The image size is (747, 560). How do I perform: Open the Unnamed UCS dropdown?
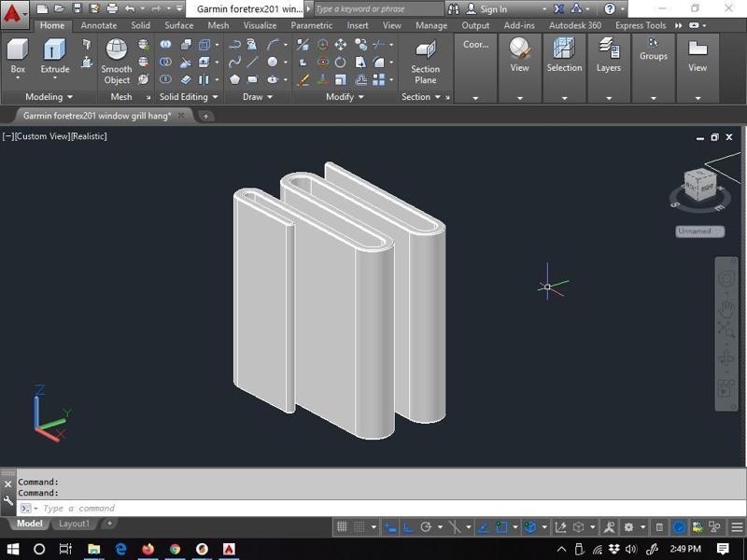pos(699,231)
